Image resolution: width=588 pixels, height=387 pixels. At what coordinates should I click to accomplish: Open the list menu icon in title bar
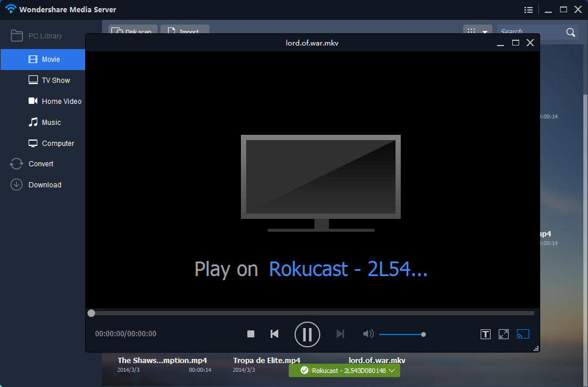tap(528, 10)
